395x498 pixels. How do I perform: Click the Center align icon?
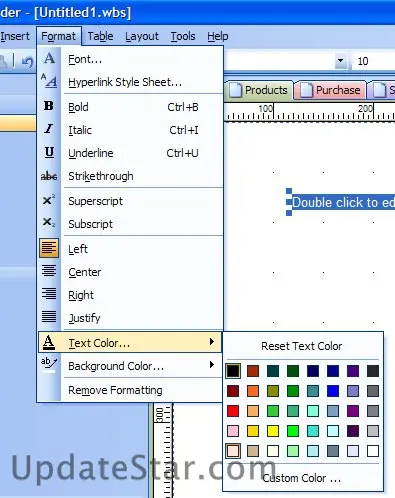point(49,271)
